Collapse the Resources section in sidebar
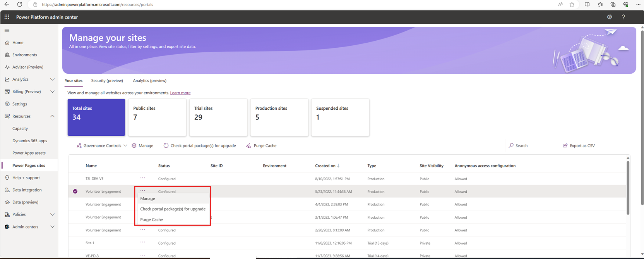This screenshot has width=644, height=259. [x=52, y=116]
